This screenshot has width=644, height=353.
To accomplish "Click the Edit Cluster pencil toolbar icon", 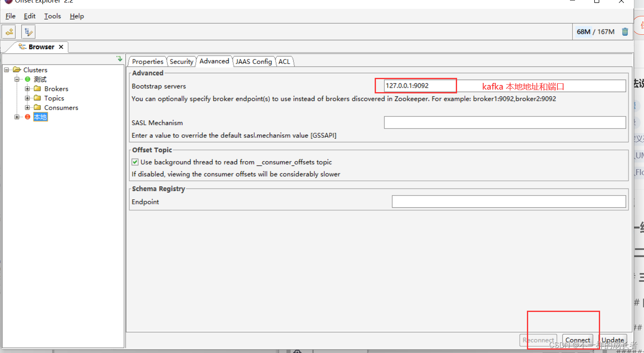I will point(28,31).
